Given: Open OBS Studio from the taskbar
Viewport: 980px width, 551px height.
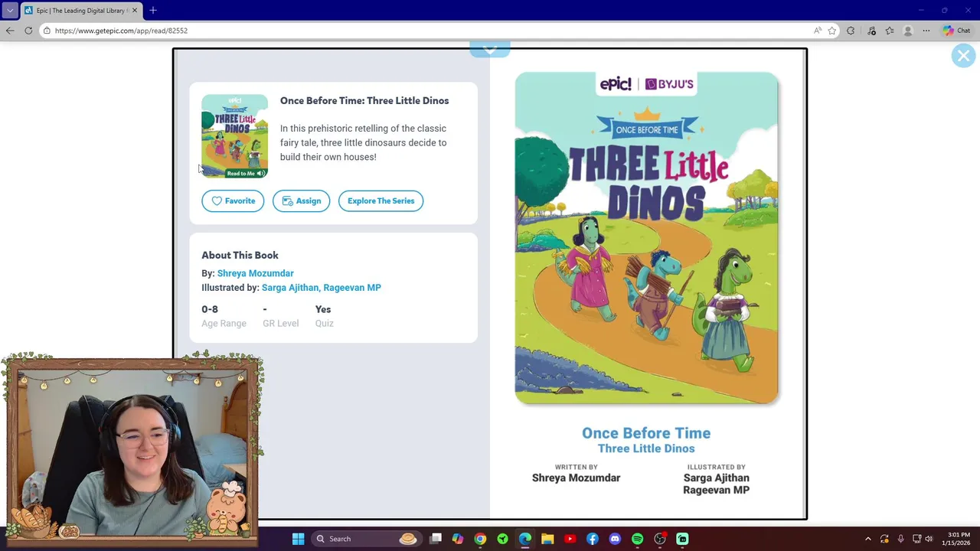Looking at the screenshot, I should [660, 539].
